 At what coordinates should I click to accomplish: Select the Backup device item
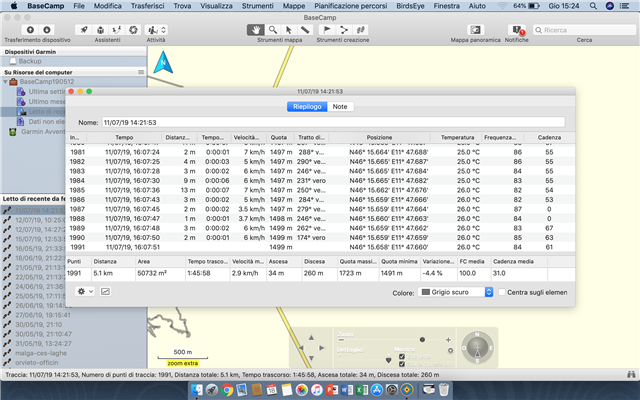[30, 61]
